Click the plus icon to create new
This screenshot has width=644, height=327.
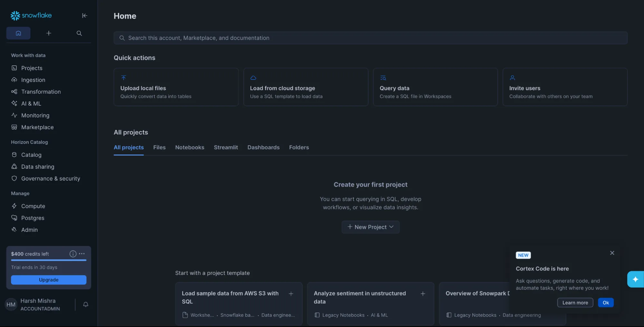click(49, 33)
